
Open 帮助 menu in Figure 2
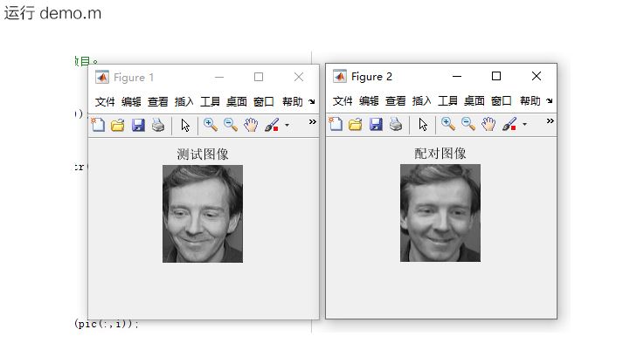pyautogui.click(x=530, y=100)
